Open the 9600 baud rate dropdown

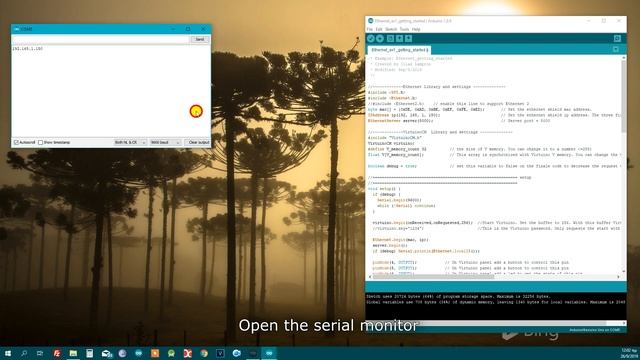click(x=165, y=142)
